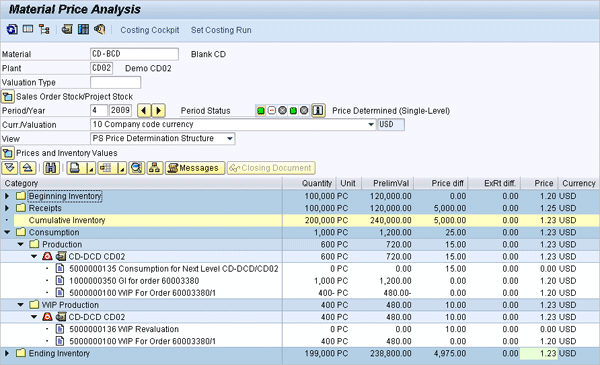Image resolution: width=600 pixels, height=365 pixels.
Task: Click the Category column header
Action: 142,183
